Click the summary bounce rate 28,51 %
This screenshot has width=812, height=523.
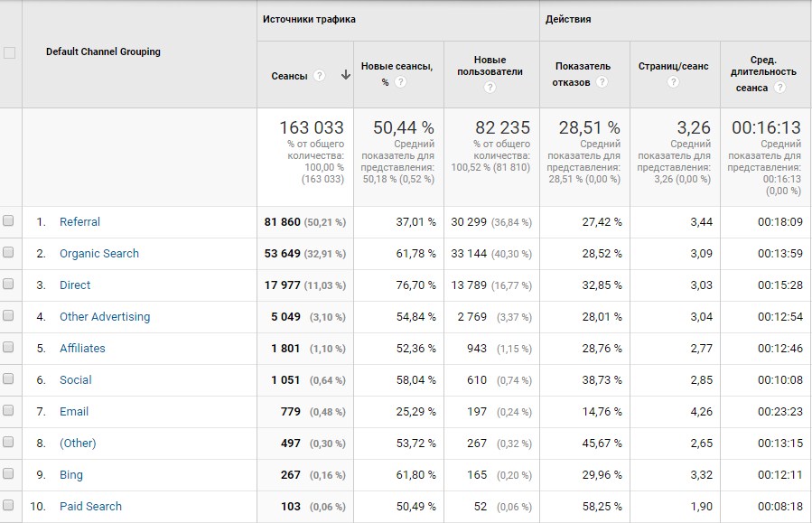[x=589, y=127]
